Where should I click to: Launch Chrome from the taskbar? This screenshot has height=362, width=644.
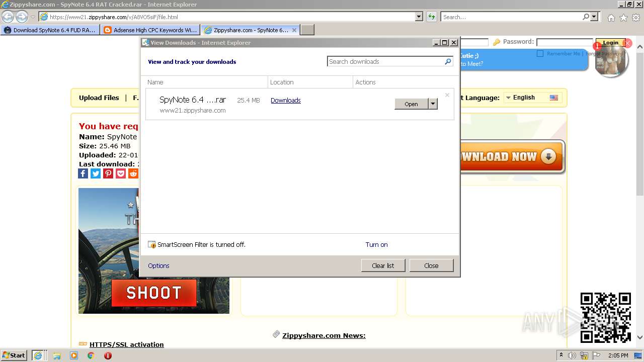(91, 355)
